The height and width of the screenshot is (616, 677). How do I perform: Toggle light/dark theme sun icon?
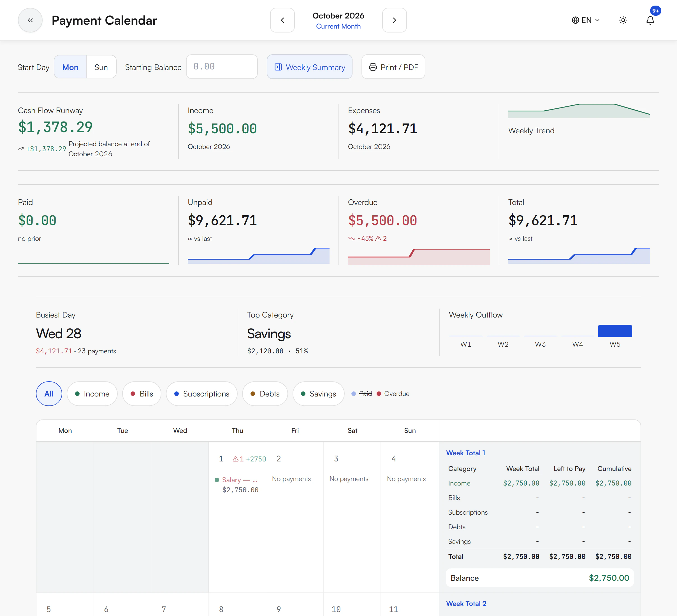pyautogui.click(x=623, y=20)
